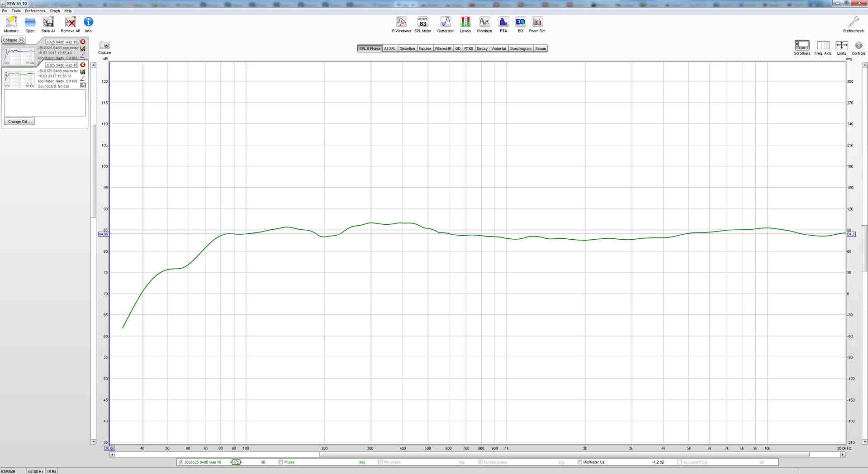Click the 30.00 start frequency field
Viewport: 868px width, 474px height.
pyautogui.click(x=109, y=448)
